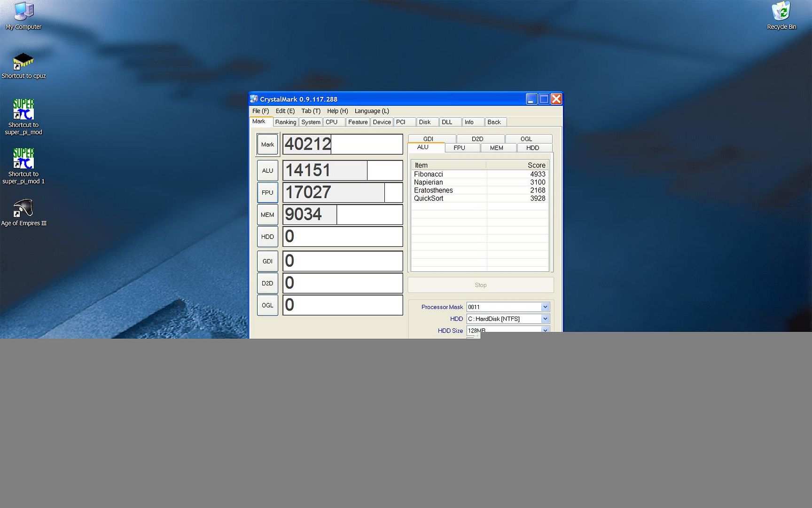The image size is (812, 508).
Task: Open the File (F) menu
Action: 260,111
